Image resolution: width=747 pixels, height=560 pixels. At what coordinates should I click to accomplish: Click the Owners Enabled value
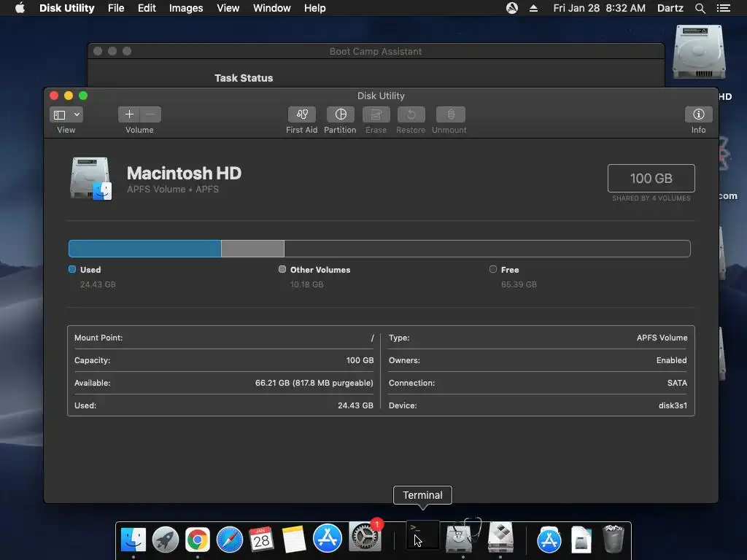click(671, 360)
